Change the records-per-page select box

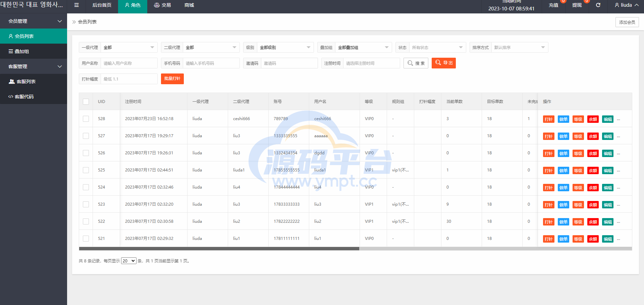pyautogui.click(x=129, y=261)
